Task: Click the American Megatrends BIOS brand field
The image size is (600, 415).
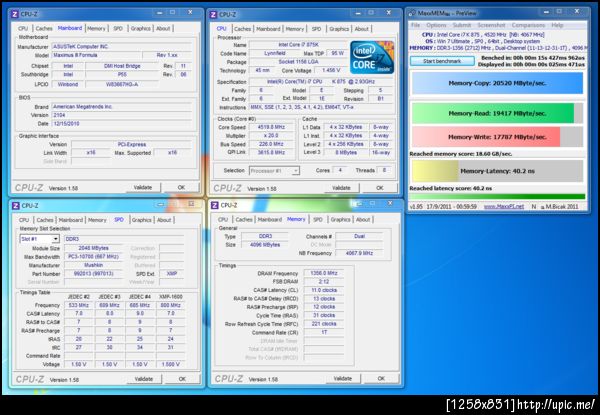Action: click(122, 107)
